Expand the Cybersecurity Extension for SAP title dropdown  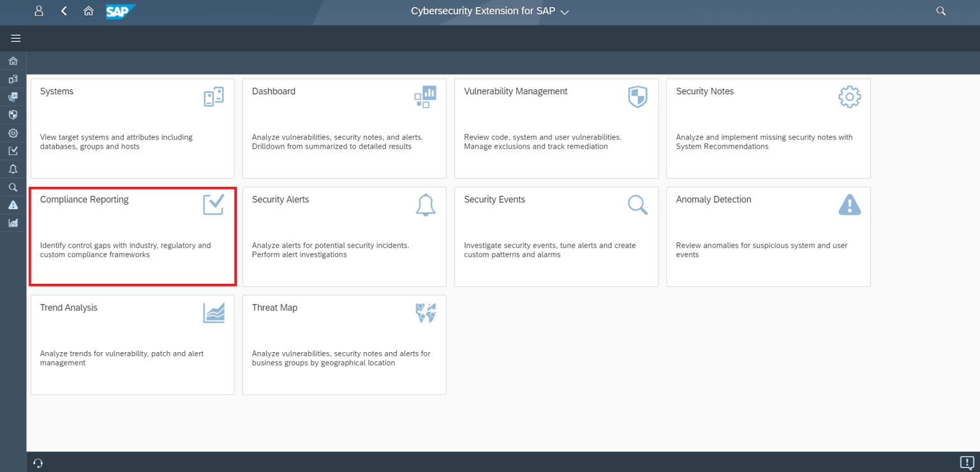pyautogui.click(x=564, y=11)
